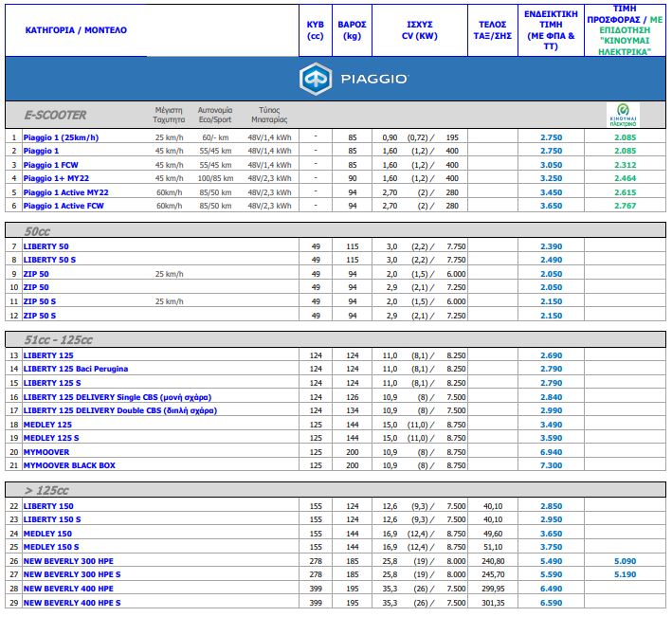Click the 301,35 road tax value
The image size is (672, 617).
tap(493, 603)
